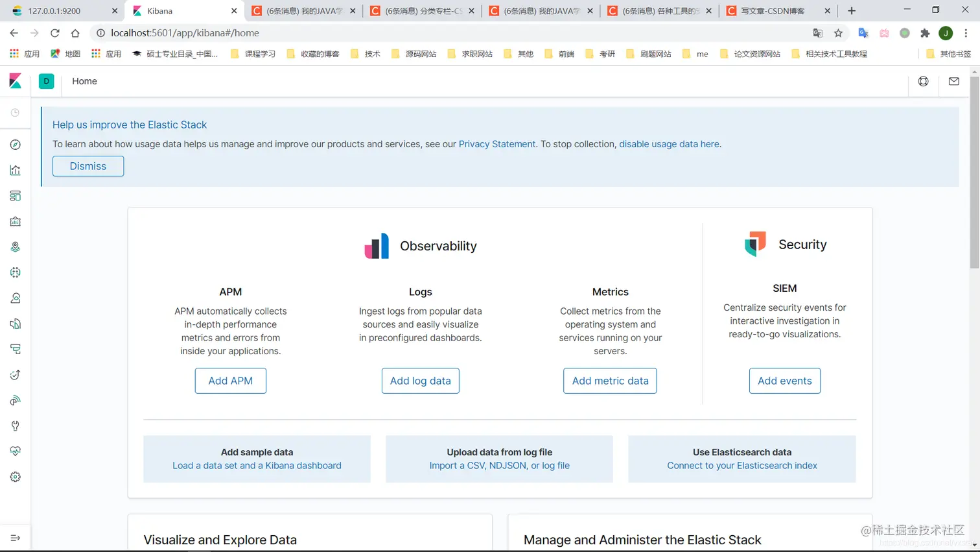
Task: Open SIEM icon in the sidebar
Action: tap(16, 400)
